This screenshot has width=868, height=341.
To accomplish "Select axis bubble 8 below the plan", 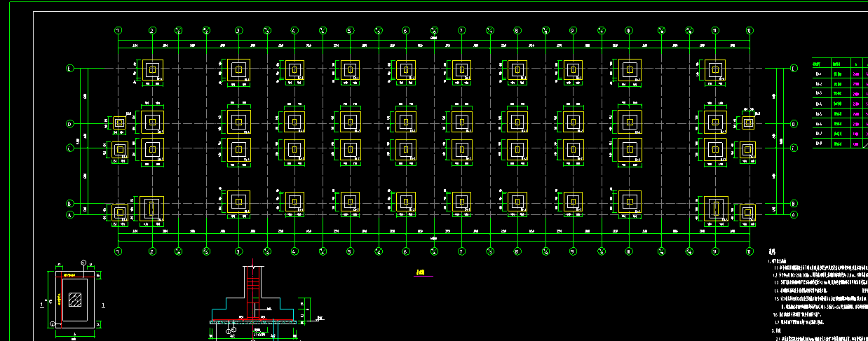I will tap(517, 251).
